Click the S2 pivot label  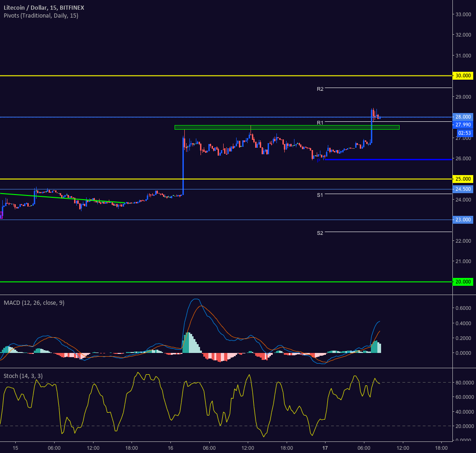[320, 233]
